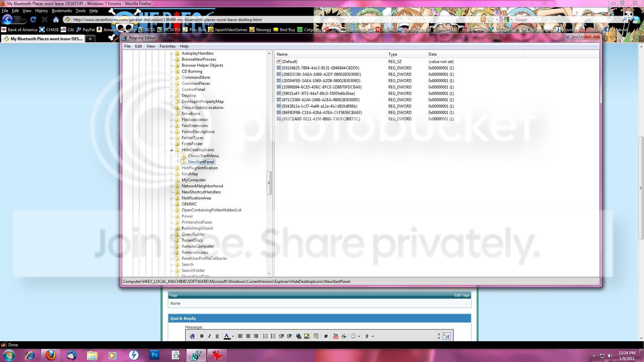Open the Favorites menu in Registry Editor
The height and width of the screenshot is (362, 644).
pos(167,46)
